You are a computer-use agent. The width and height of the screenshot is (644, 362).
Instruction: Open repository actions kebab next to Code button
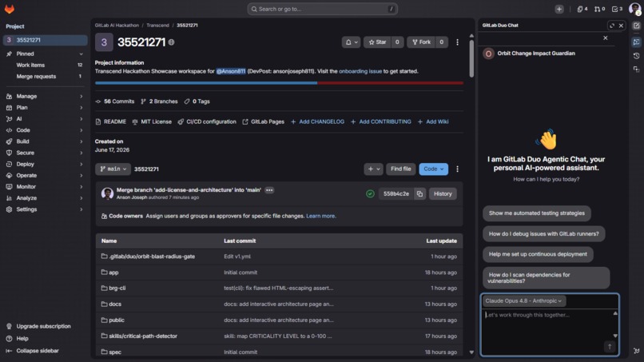pyautogui.click(x=457, y=169)
